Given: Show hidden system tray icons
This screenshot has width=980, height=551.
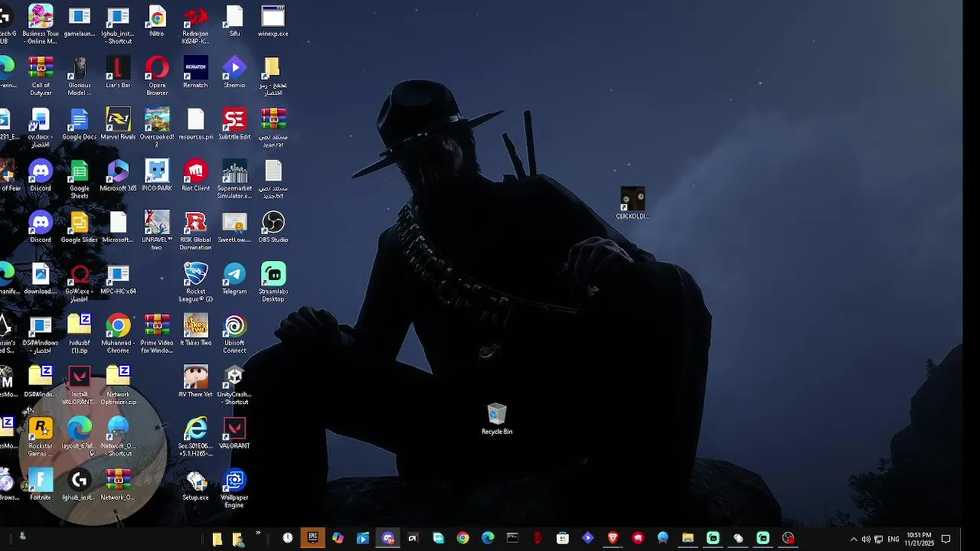Looking at the screenshot, I should [x=854, y=539].
